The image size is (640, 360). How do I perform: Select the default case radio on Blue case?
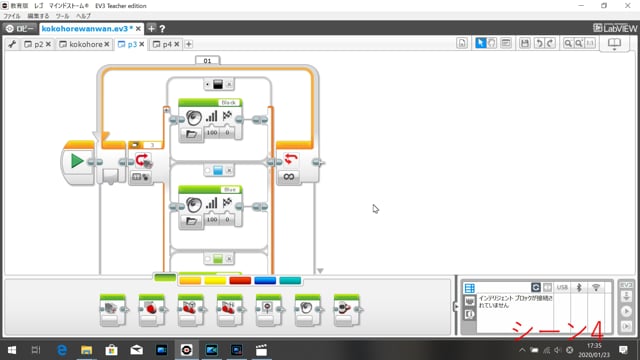tap(207, 170)
